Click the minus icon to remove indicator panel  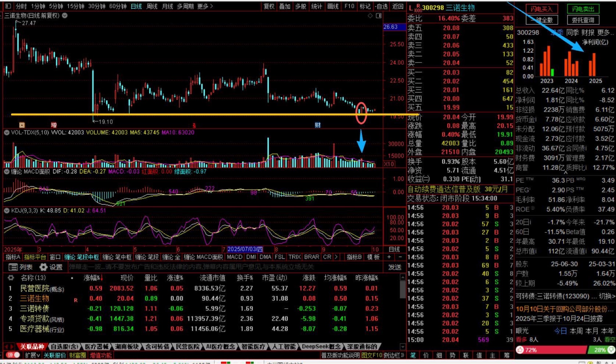400,257
